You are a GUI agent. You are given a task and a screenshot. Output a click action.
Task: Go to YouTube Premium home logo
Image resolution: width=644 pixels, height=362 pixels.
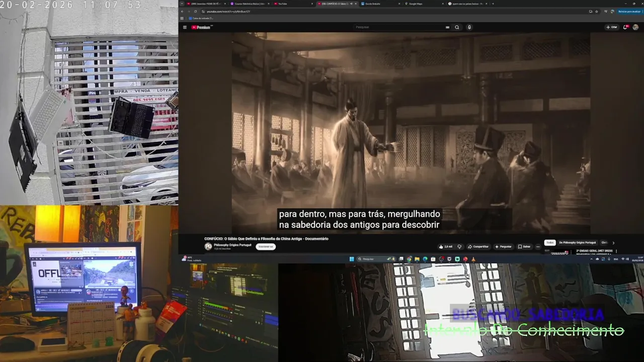201,27
